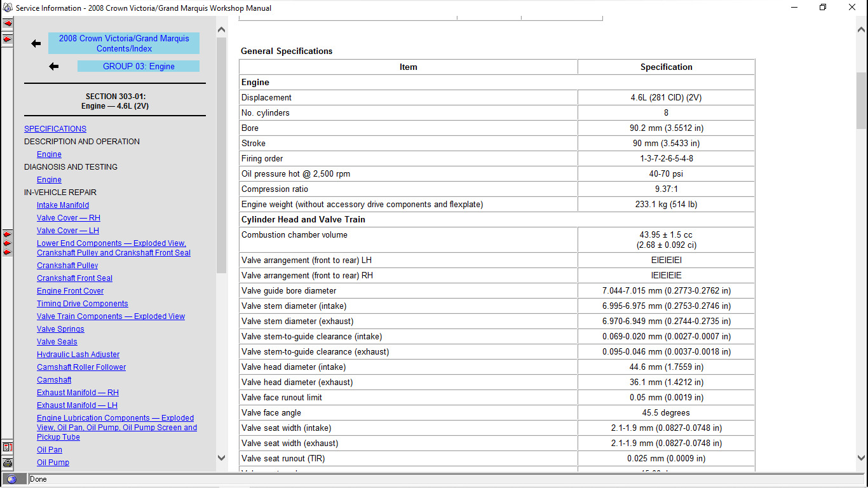The height and width of the screenshot is (488, 868).
Task: Open Engine link under Description and Operation
Action: pos(49,154)
